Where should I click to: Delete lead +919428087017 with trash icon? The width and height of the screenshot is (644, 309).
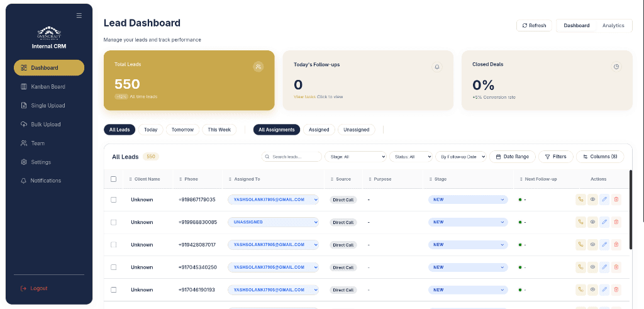click(616, 244)
